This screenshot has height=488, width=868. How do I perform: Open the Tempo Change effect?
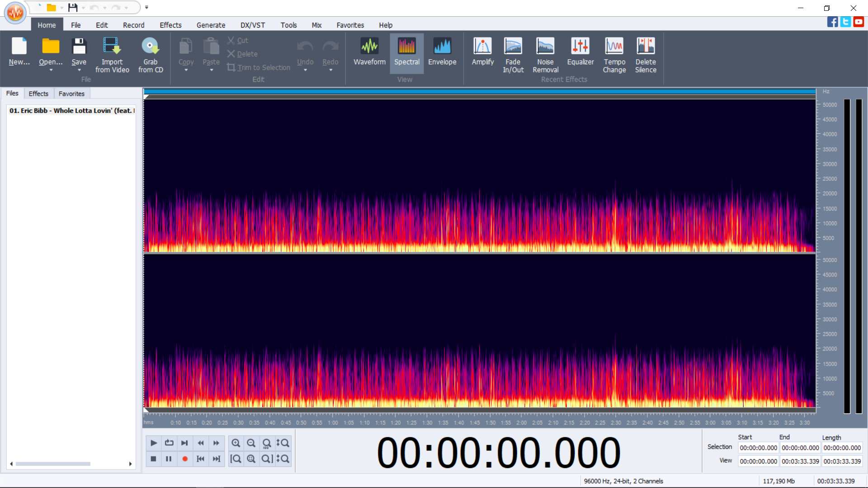tap(614, 55)
